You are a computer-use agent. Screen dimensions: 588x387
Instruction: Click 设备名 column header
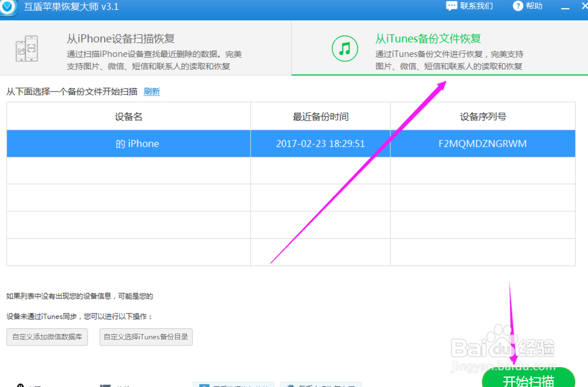[x=129, y=116]
